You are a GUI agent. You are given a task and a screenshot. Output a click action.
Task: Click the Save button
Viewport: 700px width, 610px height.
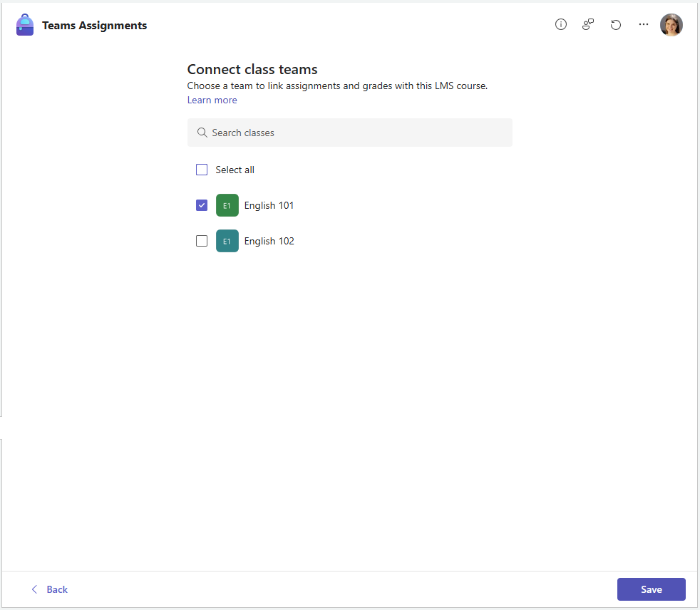tap(651, 589)
